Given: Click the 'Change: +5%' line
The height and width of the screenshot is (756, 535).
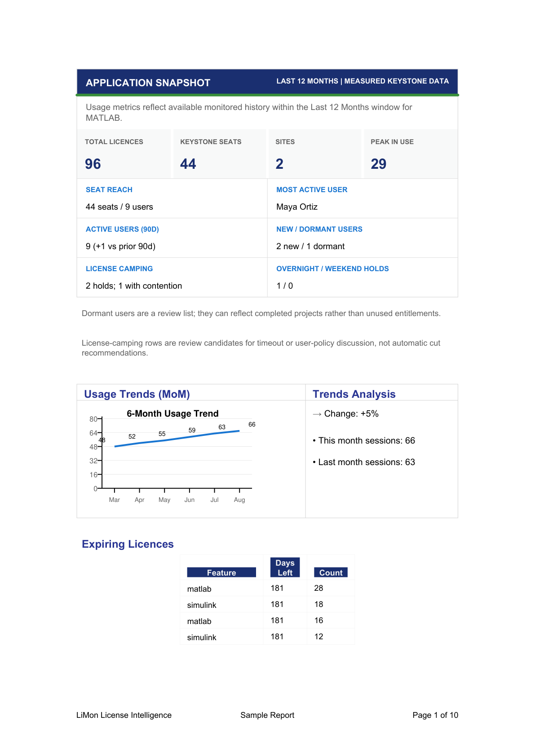Looking at the screenshot, I should pos(345,413).
